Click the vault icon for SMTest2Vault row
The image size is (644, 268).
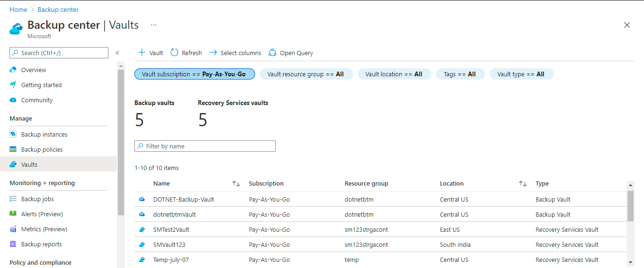141,229
